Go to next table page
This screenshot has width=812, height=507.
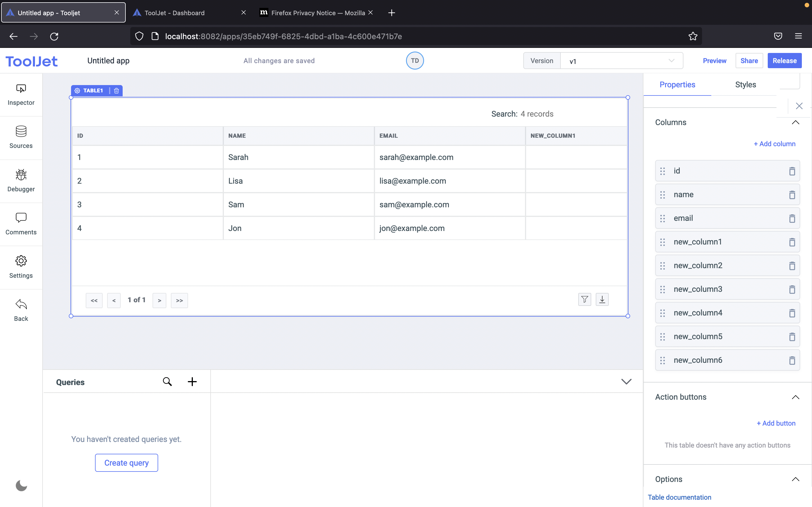point(159,301)
